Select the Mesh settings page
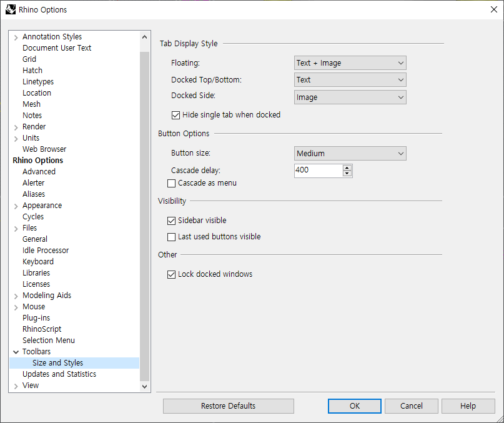Image resolution: width=504 pixels, height=423 pixels. [31, 104]
